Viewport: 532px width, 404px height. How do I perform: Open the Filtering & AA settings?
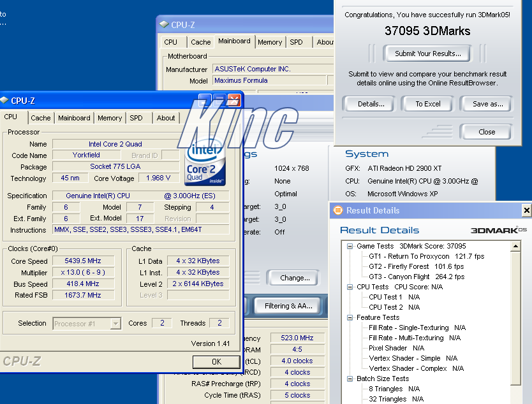pos(288,306)
